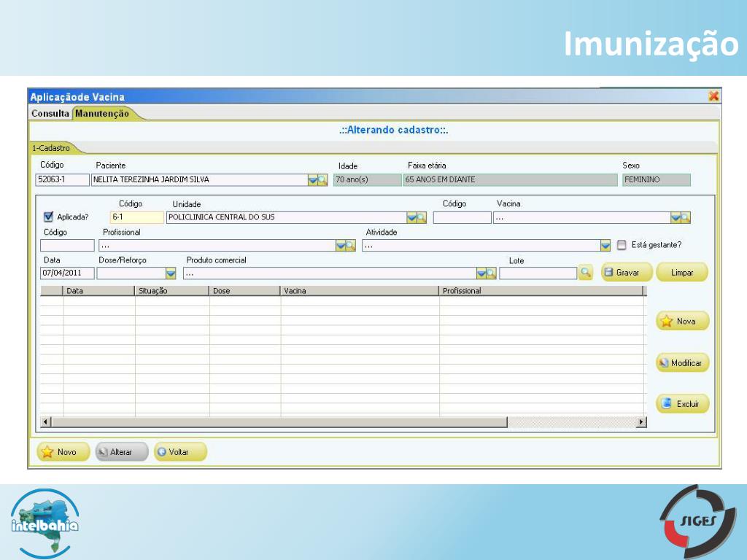Open the Vacina dropdown arrow
The width and height of the screenshot is (747, 560).
676,217
